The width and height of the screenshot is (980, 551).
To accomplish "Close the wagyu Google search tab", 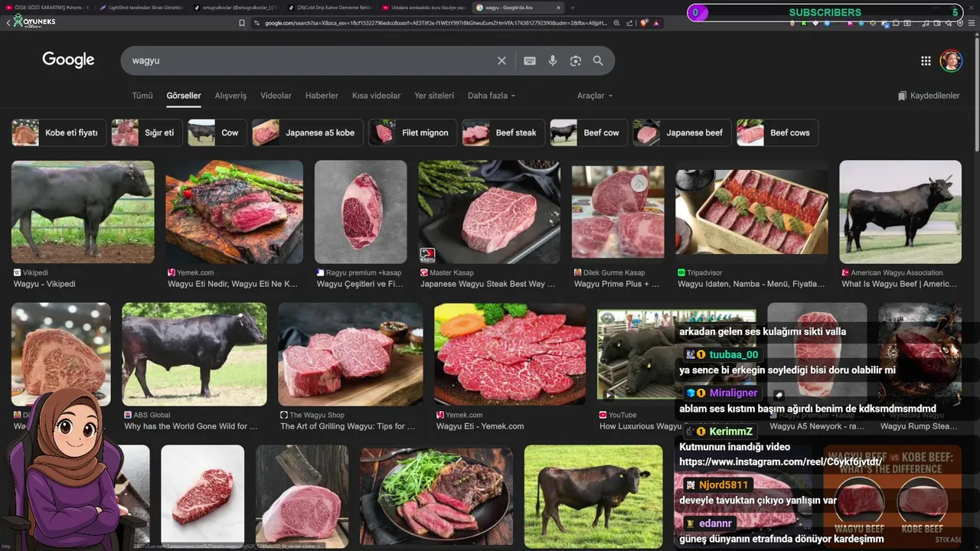I will (x=558, y=8).
